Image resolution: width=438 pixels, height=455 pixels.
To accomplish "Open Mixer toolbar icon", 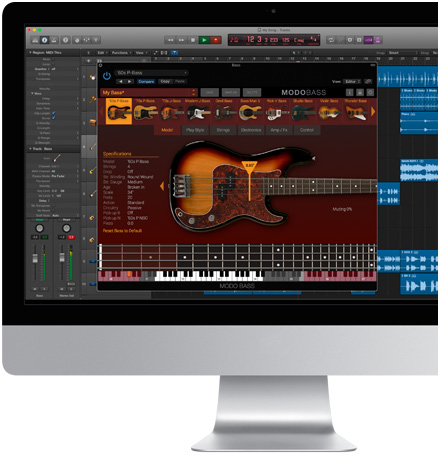I will point(86,40).
